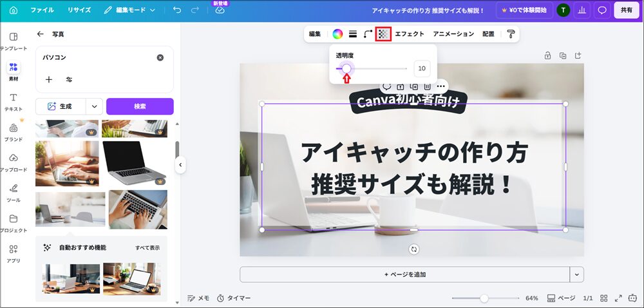Expand the dropdown beside ページを追加

pyautogui.click(x=577, y=274)
